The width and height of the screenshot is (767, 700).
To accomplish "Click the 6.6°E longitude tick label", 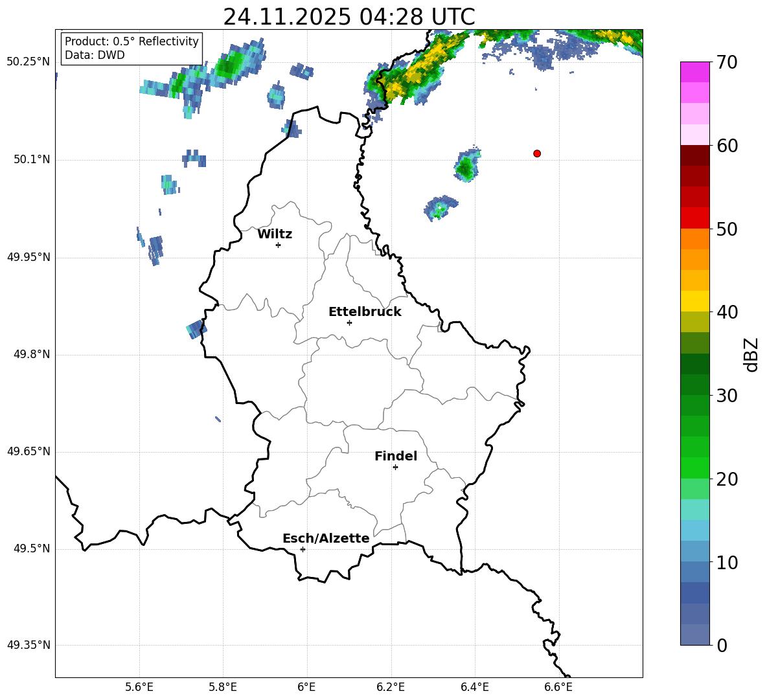I will [x=558, y=687].
